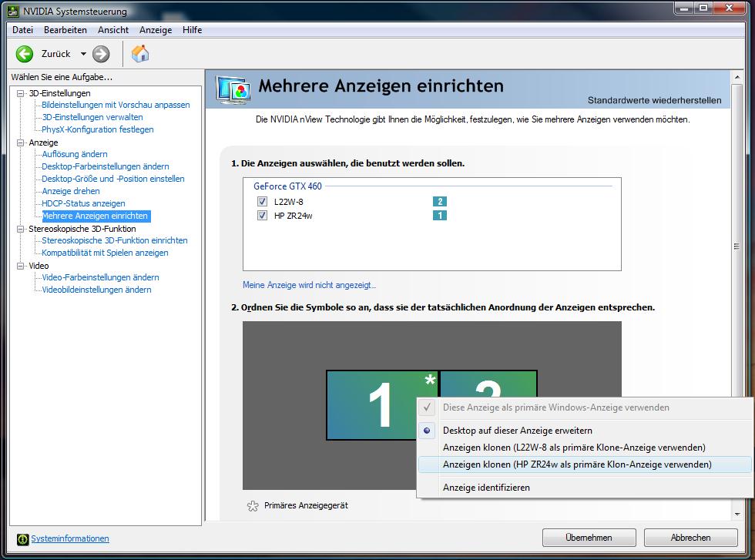This screenshot has height=560, width=755.
Task: Click the multiple displays header icon
Action: coord(233,90)
